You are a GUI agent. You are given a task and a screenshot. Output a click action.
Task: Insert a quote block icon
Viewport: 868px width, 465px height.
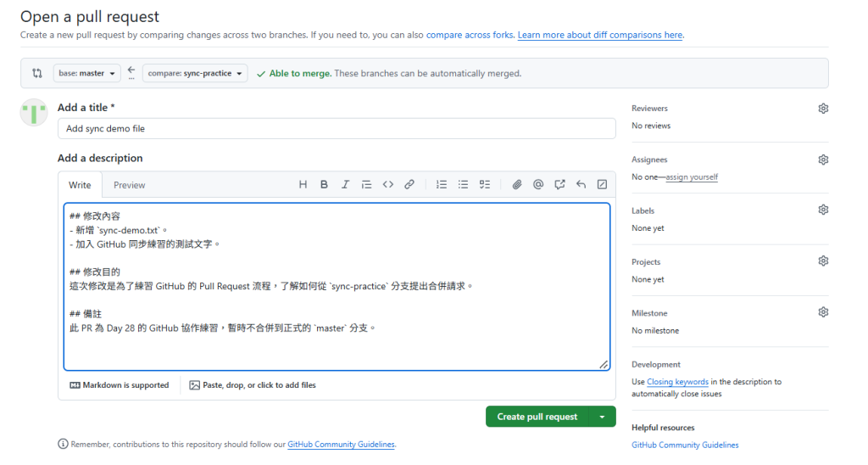tap(366, 185)
